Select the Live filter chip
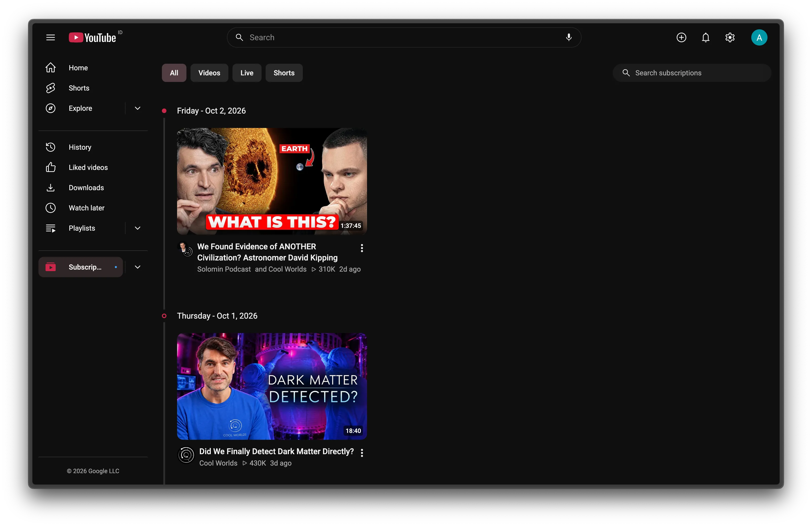This screenshot has height=526, width=812. coord(247,73)
